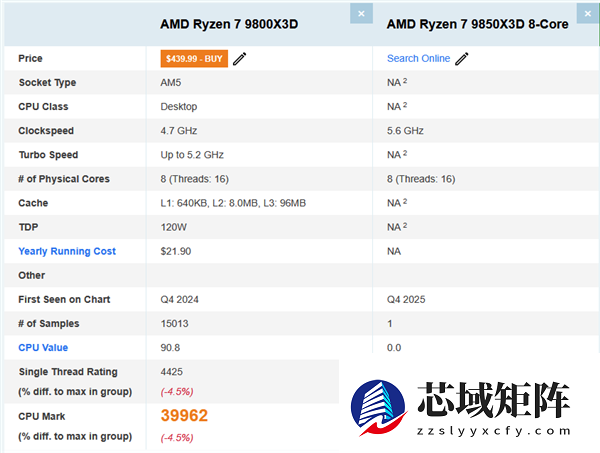
Task: Open the Yearly Running Cost link
Action: click(67, 251)
